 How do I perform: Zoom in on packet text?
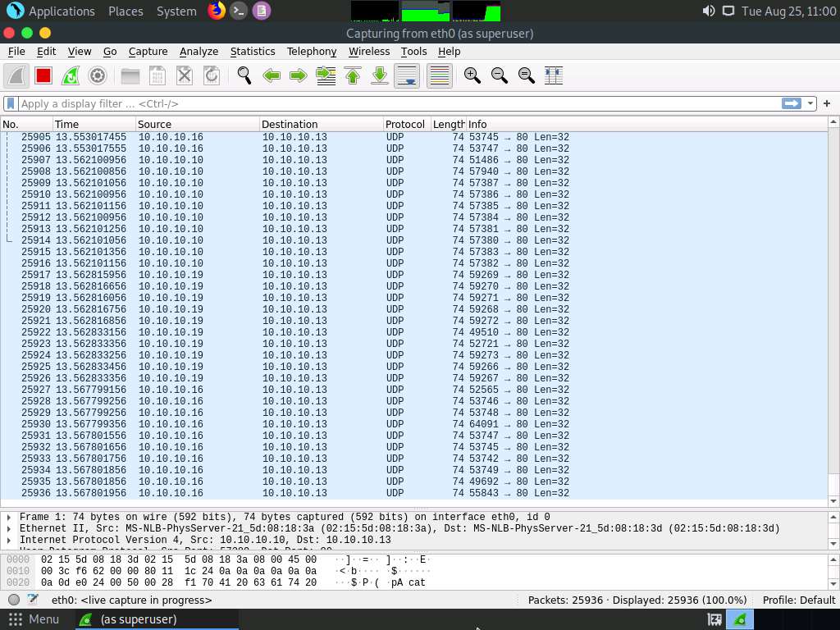[472, 75]
